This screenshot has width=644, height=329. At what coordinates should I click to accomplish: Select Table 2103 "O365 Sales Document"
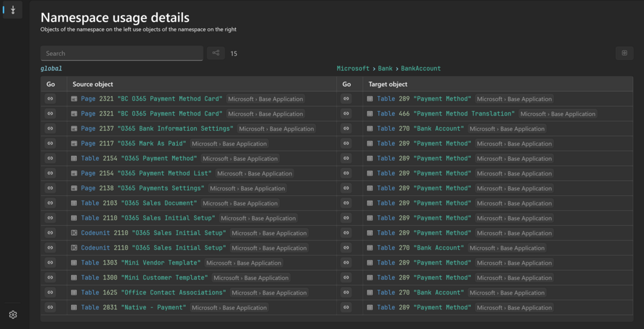139,203
